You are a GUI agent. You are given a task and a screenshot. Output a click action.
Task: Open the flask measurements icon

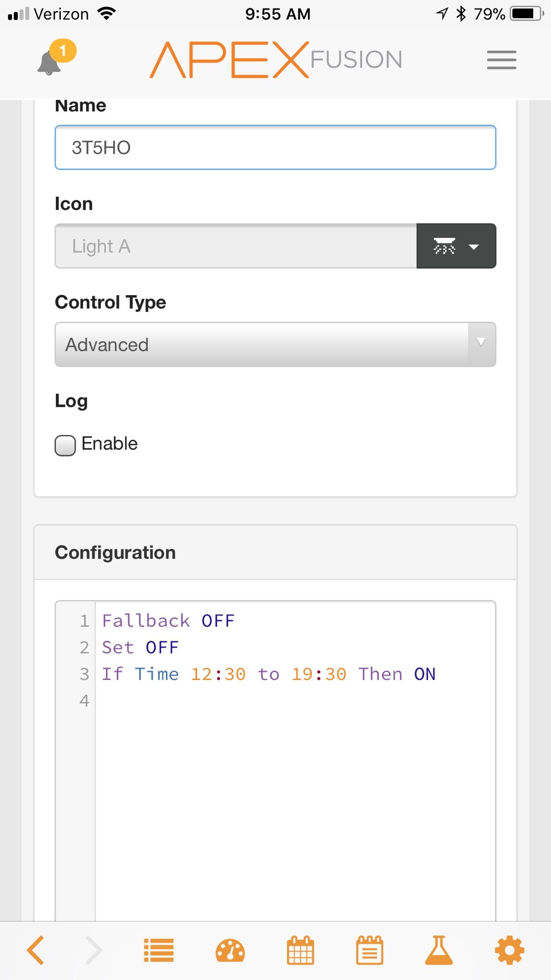439,950
